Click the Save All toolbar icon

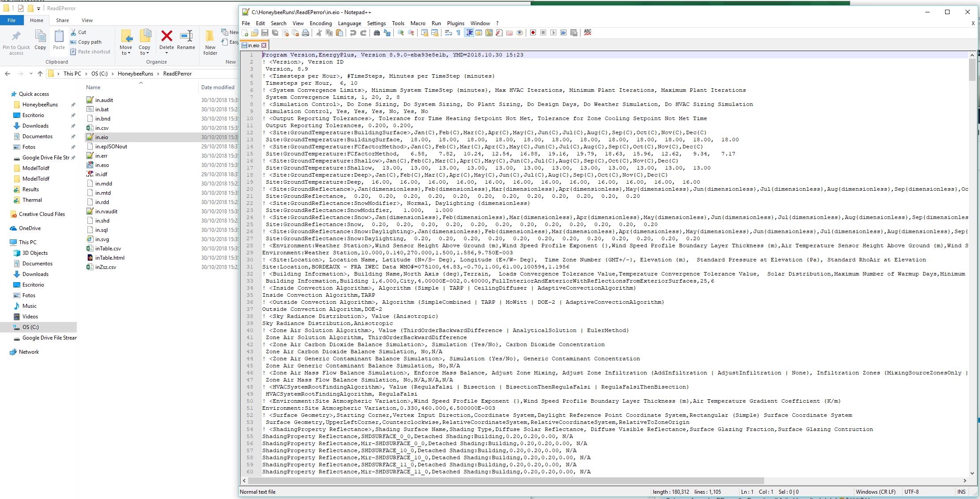[275, 33]
